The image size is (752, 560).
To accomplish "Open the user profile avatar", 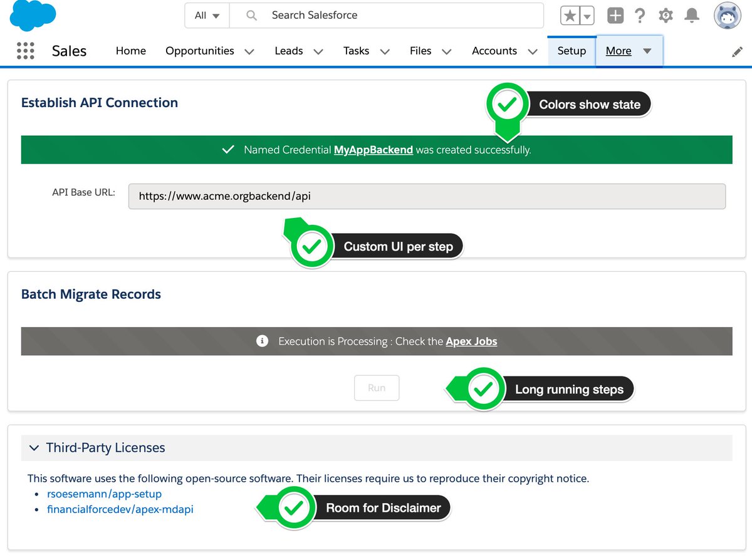I will pos(726,16).
